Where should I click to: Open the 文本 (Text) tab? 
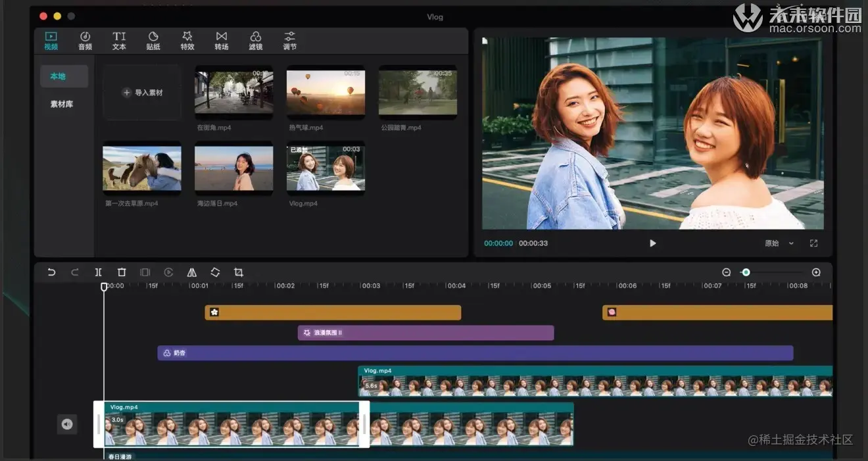pos(119,41)
